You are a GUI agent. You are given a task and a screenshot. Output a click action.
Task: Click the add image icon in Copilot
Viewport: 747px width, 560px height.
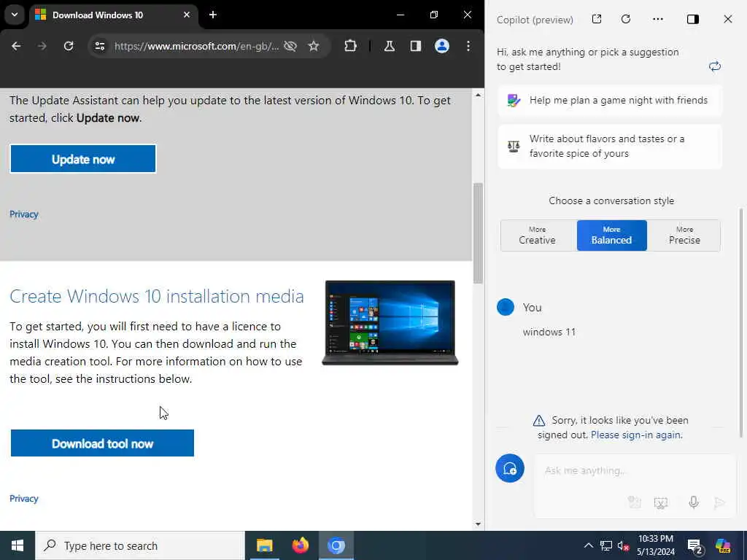click(x=634, y=502)
